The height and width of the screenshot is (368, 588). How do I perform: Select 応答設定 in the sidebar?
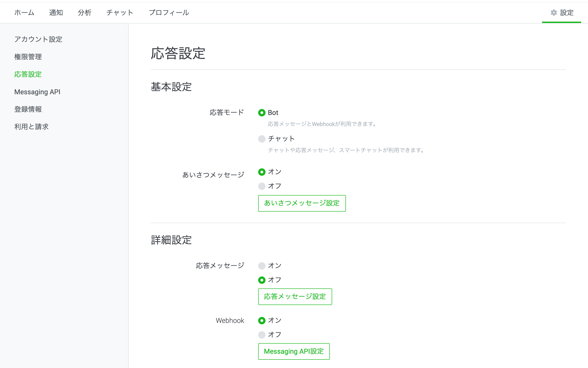28,74
